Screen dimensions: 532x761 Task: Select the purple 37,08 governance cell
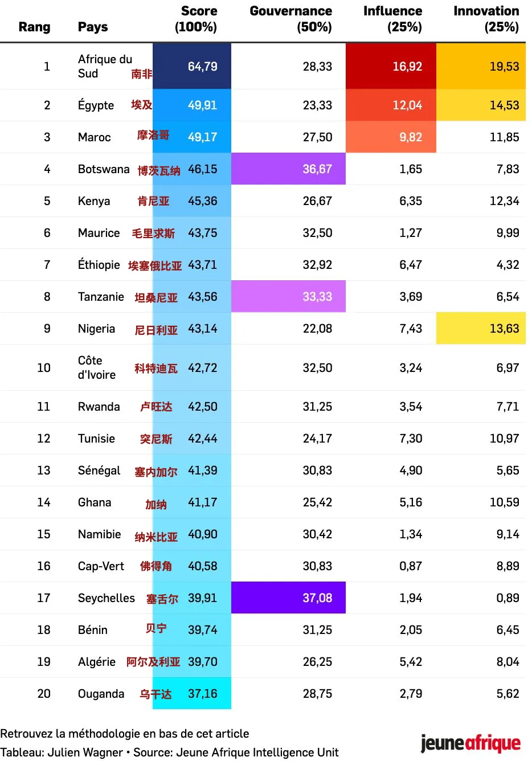(288, 598)
